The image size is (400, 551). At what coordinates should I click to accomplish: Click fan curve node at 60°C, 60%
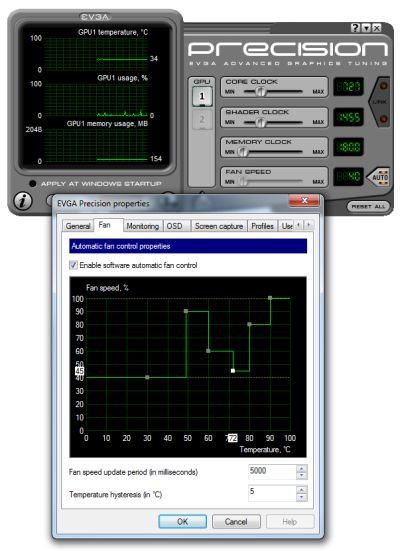pos(208,351)
